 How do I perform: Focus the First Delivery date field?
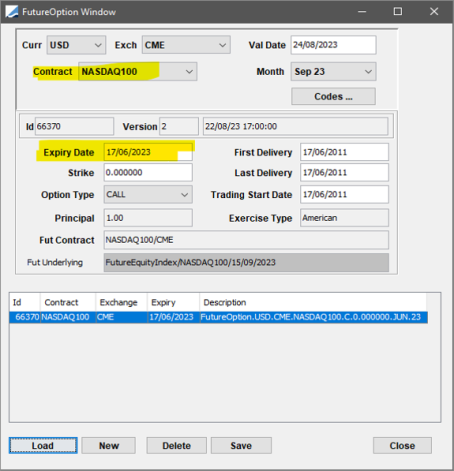pyautogui.click(x=344, y=152)
